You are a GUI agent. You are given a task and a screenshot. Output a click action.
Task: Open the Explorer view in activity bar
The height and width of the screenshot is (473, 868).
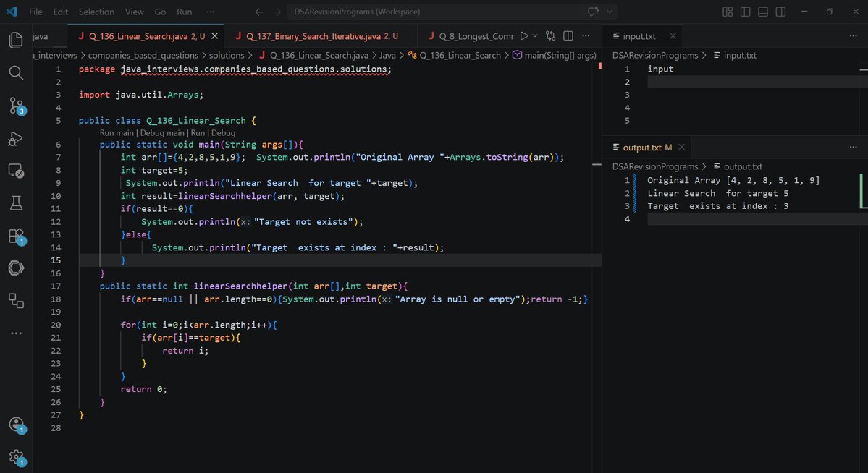coord(16,40)
